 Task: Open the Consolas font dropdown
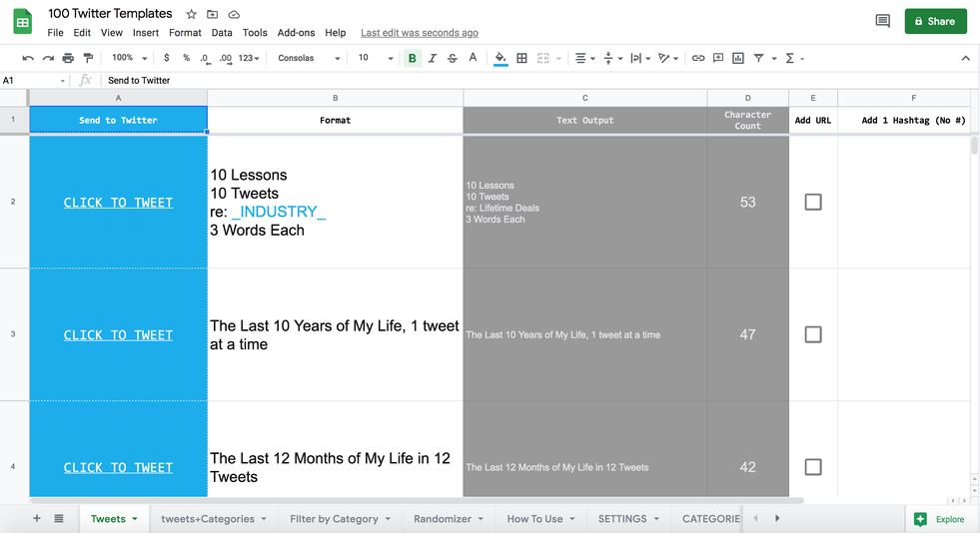309,59
